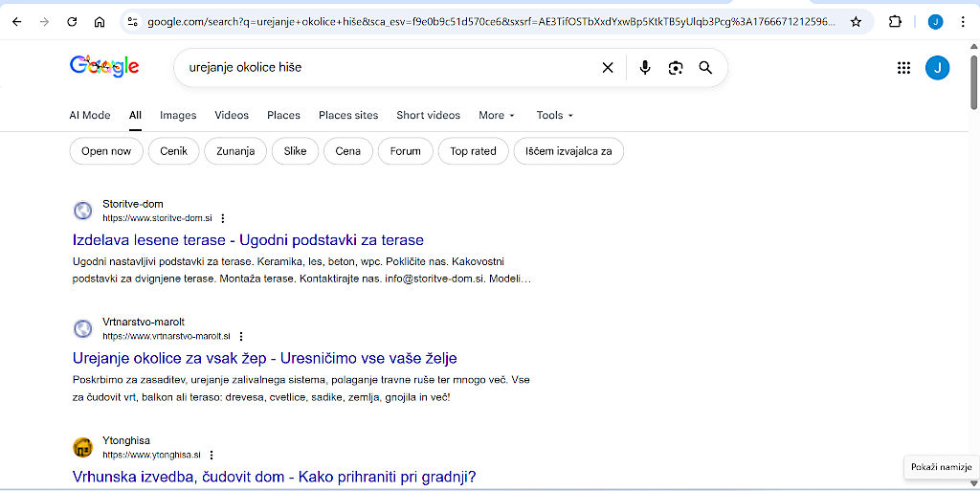The image size is (980, 491).
Task: Click the Ugodni nastavljivi podstavki description text
Action: 301,271
